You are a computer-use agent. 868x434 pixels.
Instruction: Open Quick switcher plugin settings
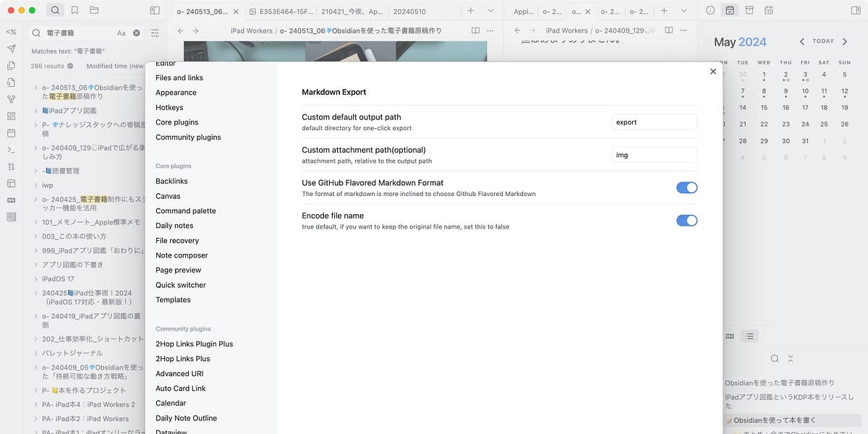pyautogui.click(x=181, y=285)
